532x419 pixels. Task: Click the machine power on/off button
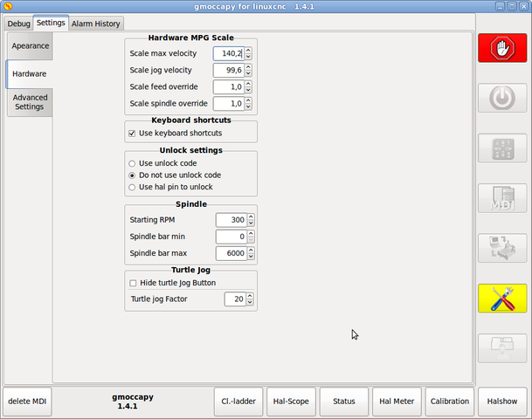tap(502, 98)
